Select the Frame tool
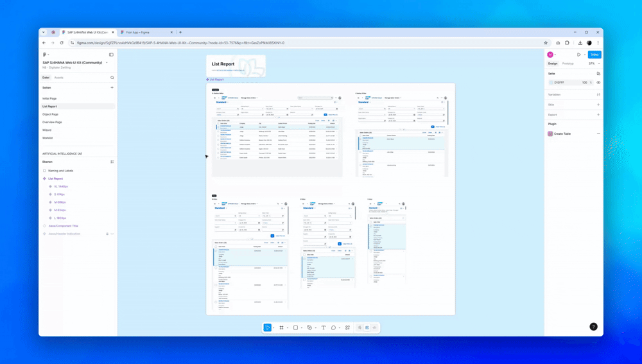 click(x=281, y=327)
